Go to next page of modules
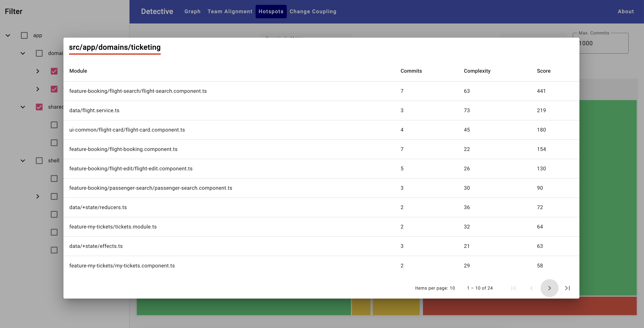This screenshot has height=328, width=644. click(x=549, y=288)
